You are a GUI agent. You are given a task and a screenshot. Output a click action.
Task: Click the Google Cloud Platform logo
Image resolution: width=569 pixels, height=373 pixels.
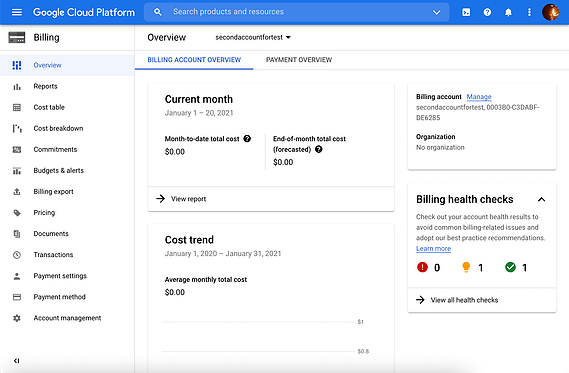(x=84, y=12)
